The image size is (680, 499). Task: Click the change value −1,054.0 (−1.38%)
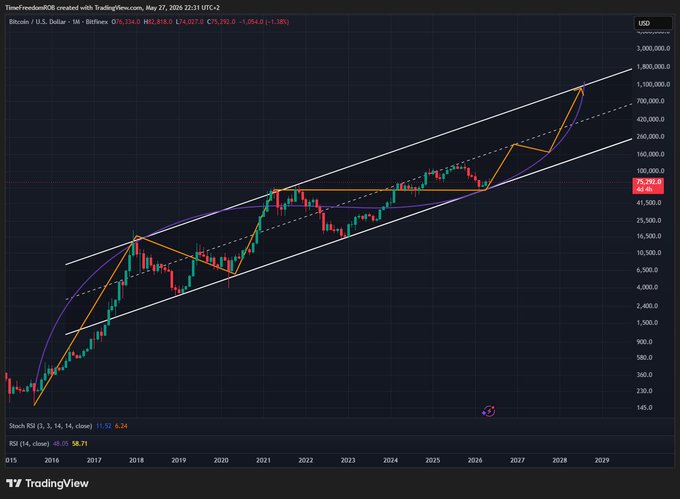264,22
